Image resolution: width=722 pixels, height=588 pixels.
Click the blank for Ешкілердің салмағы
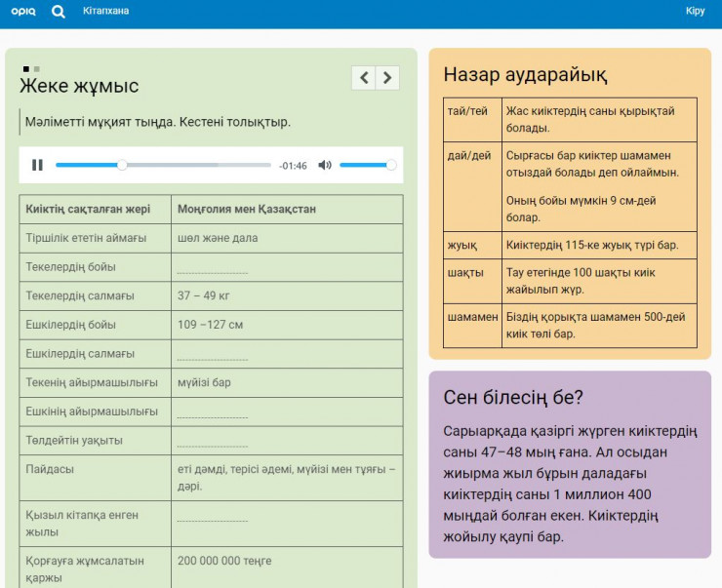tap(213, 355)
